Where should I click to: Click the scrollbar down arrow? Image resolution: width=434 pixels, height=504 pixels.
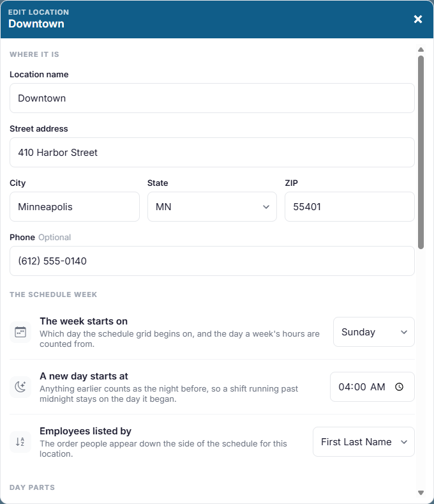point(421,493)
